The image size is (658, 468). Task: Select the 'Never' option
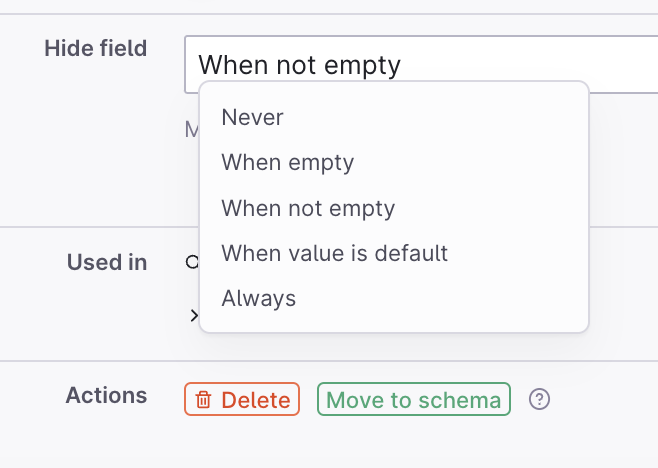click(x=253, y=117)
